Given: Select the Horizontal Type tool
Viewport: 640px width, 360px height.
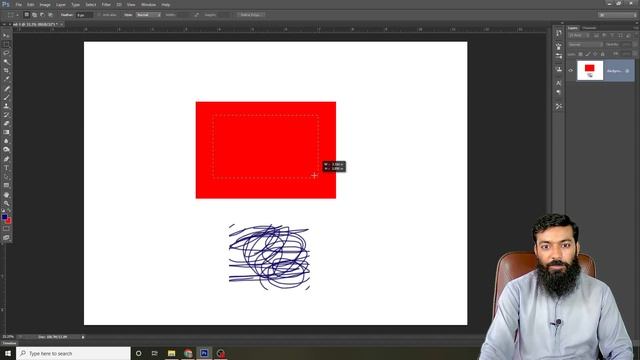Looking at the screenshot, I should coord(6,168).
